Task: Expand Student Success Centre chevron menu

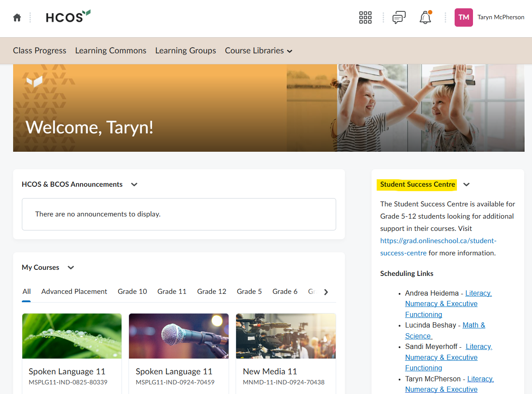Action: coord(466,185)
